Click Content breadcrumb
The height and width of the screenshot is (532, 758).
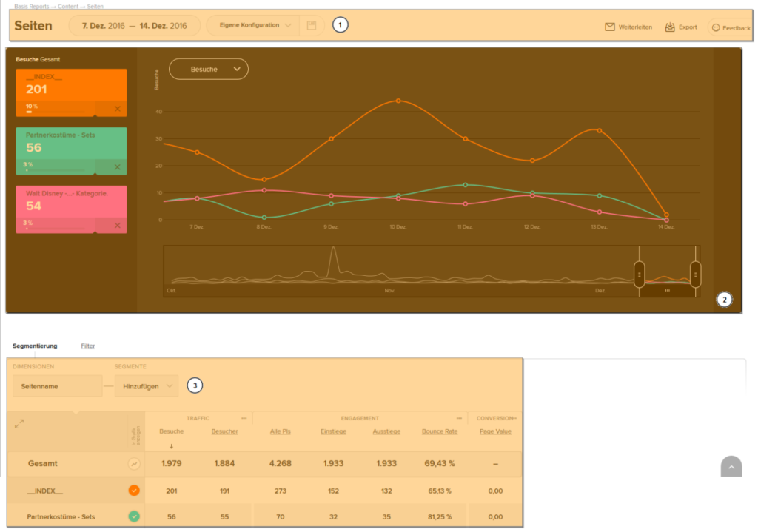pos(68,6)
